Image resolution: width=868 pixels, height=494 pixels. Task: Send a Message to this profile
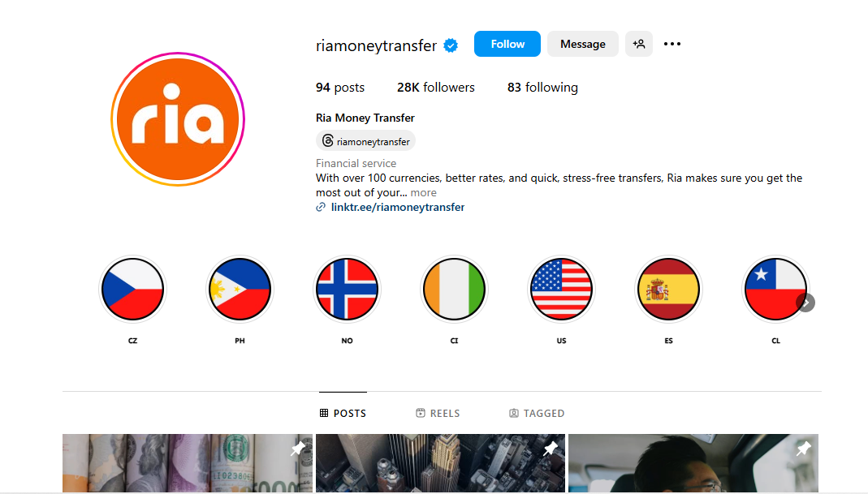pyautogui.click(x=583, y=44)
